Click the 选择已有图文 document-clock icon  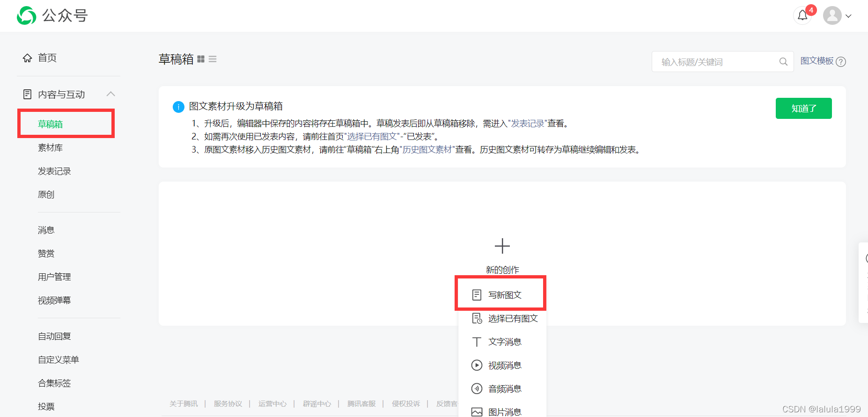477,319
